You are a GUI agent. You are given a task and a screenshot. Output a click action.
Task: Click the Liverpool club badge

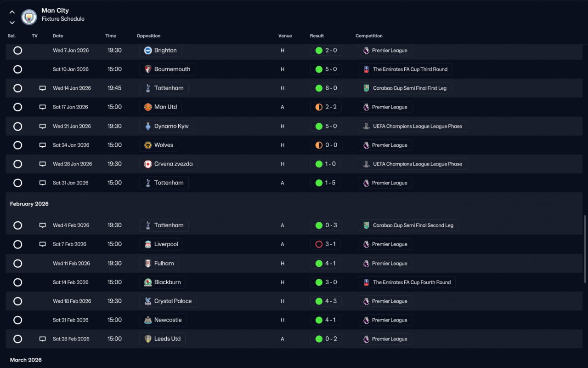(148, 244)
